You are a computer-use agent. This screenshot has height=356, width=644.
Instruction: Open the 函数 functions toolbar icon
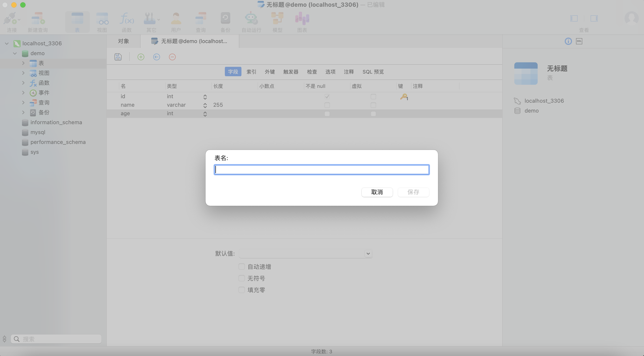(x=127, y=22)
